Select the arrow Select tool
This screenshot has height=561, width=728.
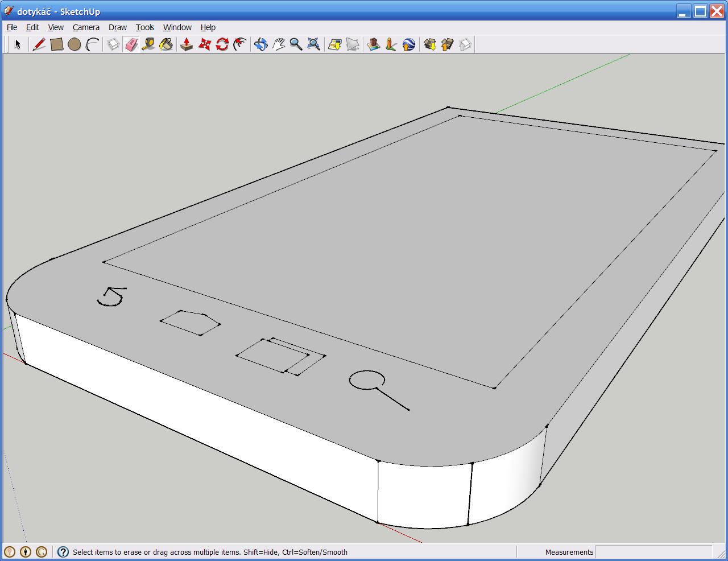[18, 44]
